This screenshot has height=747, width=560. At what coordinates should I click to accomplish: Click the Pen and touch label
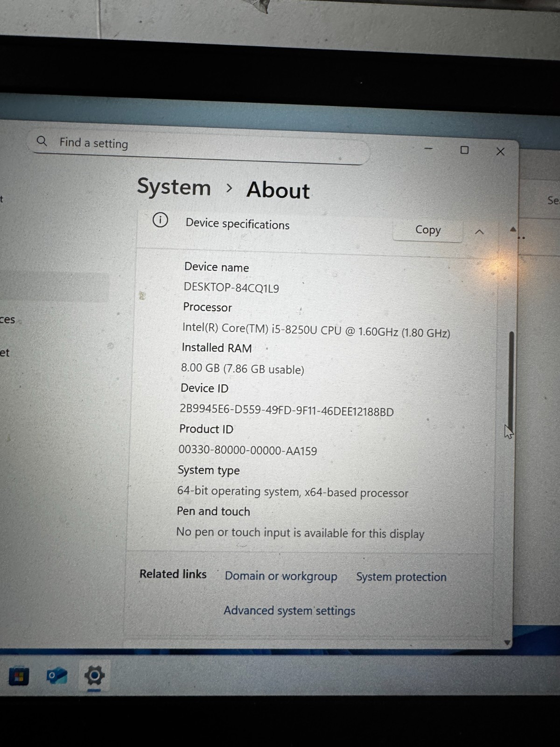(213, 511)
